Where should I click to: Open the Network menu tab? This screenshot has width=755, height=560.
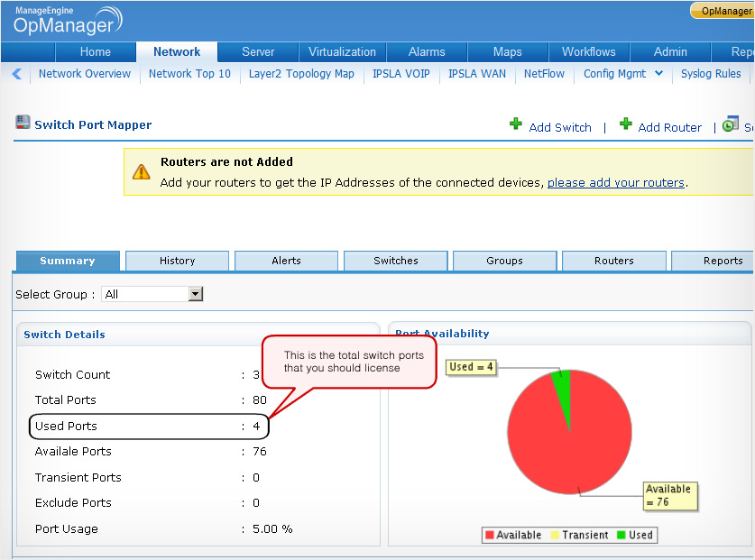coord(177,51)
